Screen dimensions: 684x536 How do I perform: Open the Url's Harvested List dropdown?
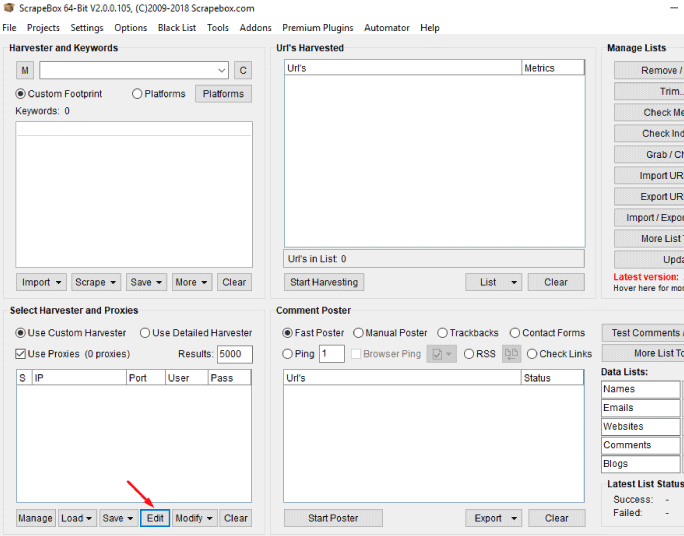pos(494,282)
